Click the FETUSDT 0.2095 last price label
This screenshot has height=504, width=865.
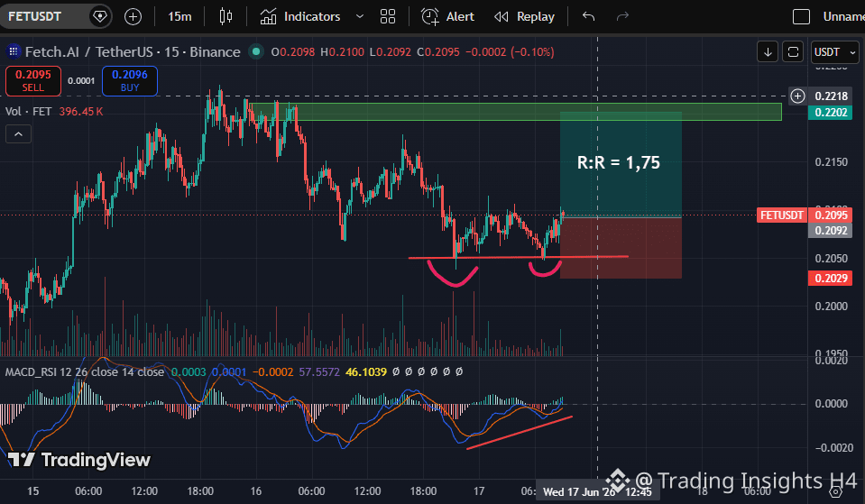click(x=805, y=215)
